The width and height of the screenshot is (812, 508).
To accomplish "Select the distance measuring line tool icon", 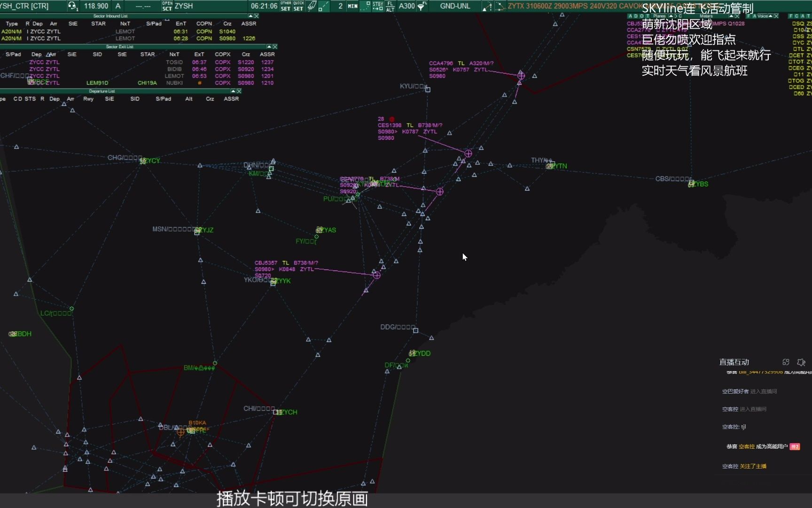I will click(323, 6).
